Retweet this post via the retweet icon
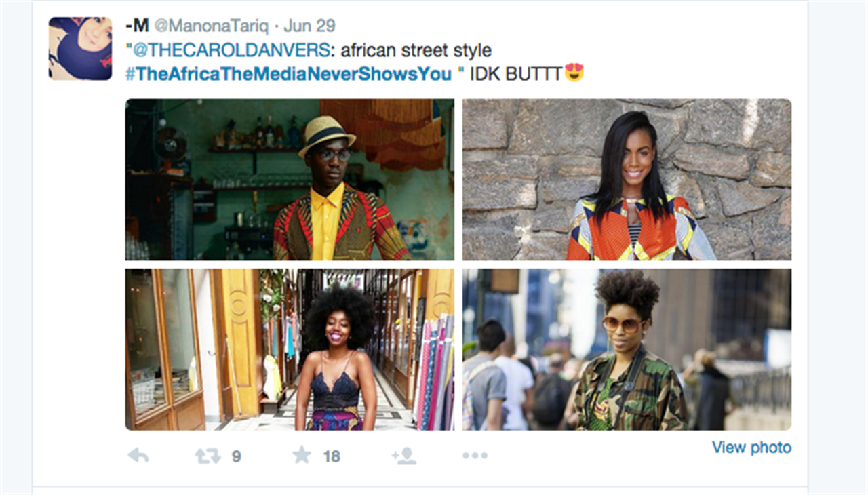 208,456
